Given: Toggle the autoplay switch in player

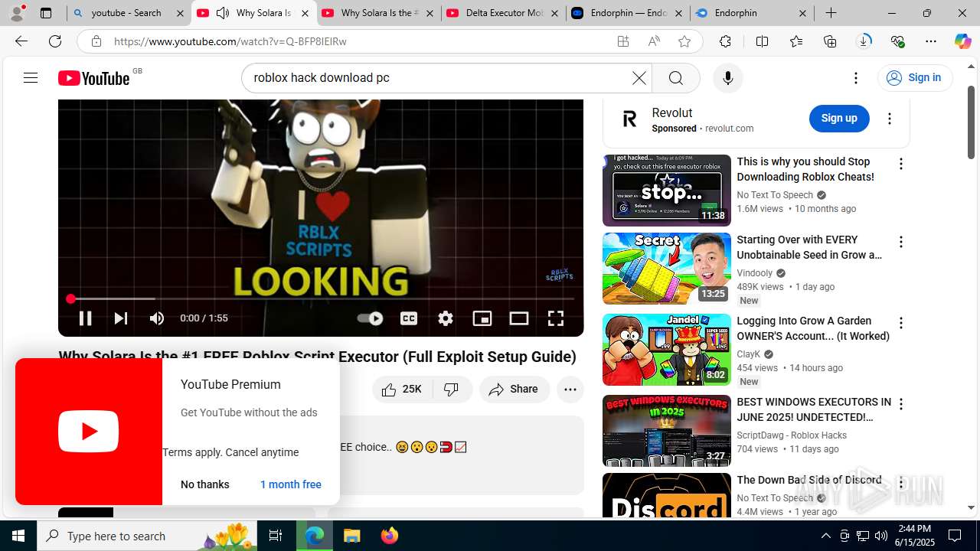Looking at the screenshot, I should coord(370,318).
